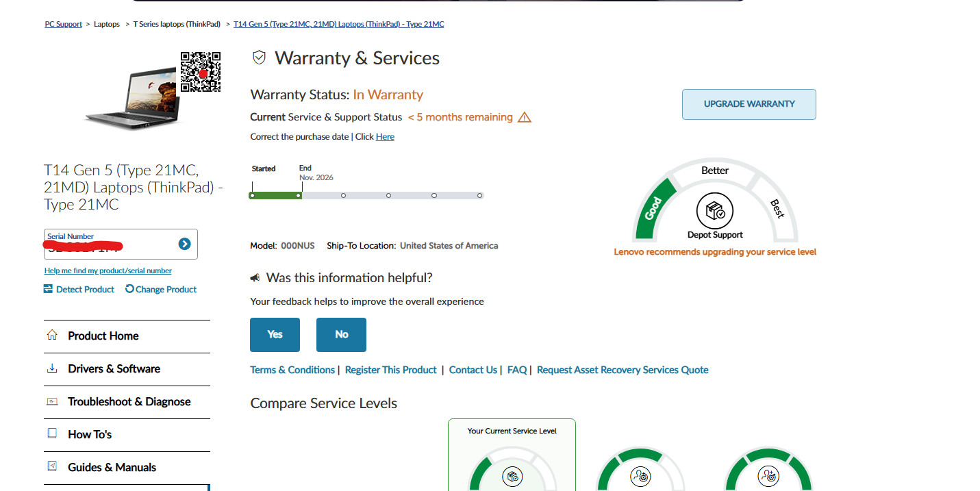This screenshot has height=491, width=980.
Task: Click the Change Product refresh icon
Action: pos(129,289)
